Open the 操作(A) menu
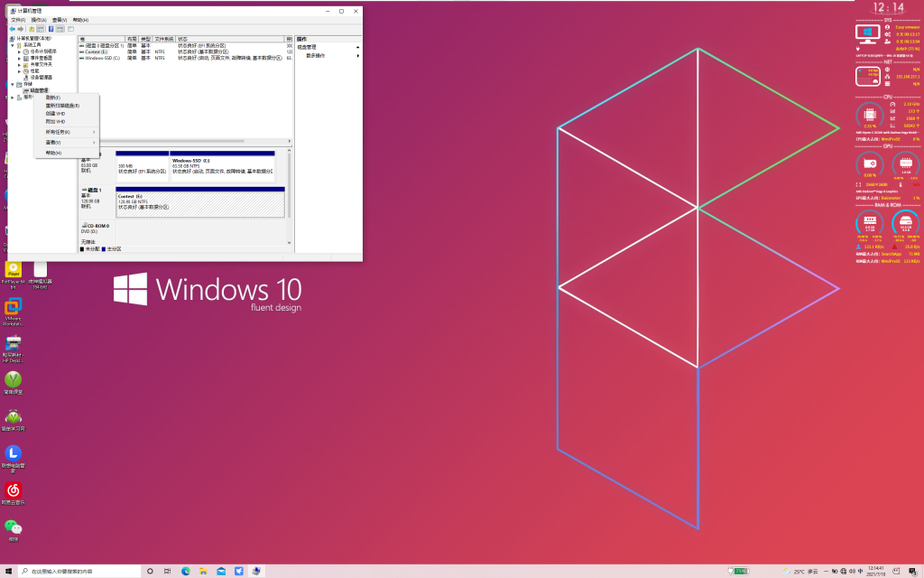This screenshot has height=578, width=924. click(39, 20)
